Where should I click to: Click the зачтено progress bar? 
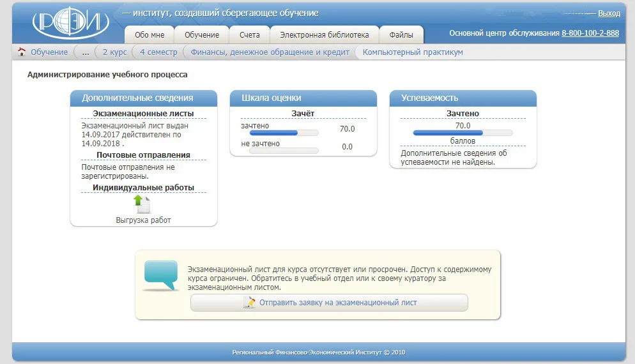point(284,133)
